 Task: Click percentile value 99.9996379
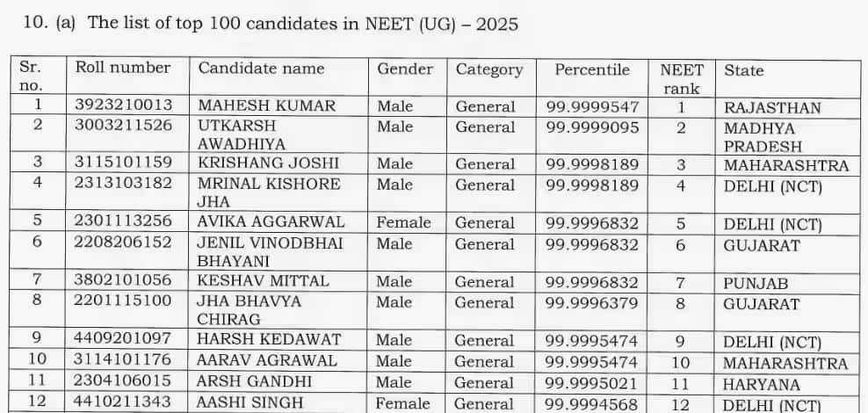tap(592, 302)
